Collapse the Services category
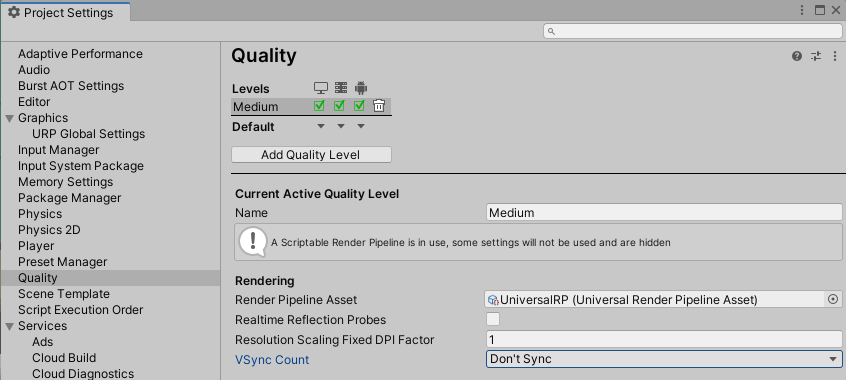 pyautogui.click(x=9, y=326)
